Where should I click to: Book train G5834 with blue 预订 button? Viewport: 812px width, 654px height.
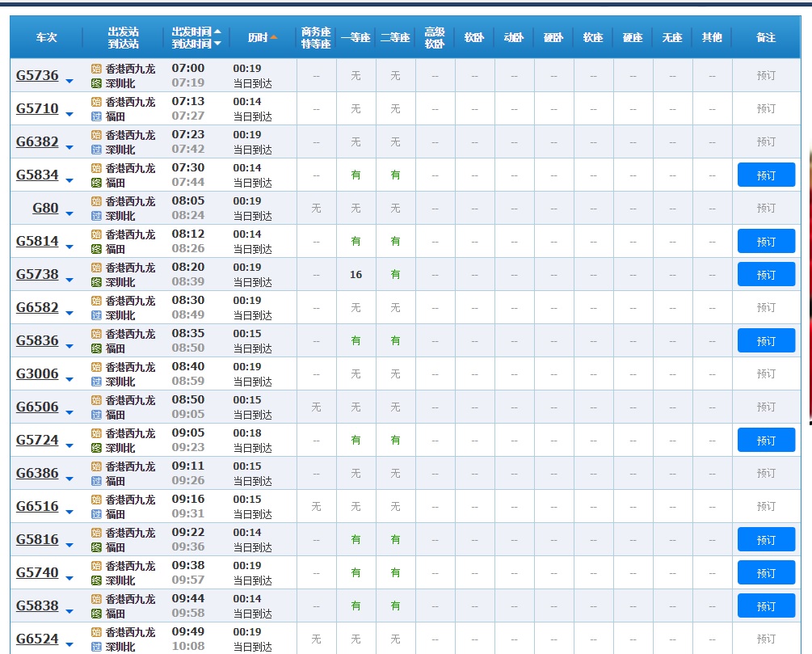(x=766, y=175)
